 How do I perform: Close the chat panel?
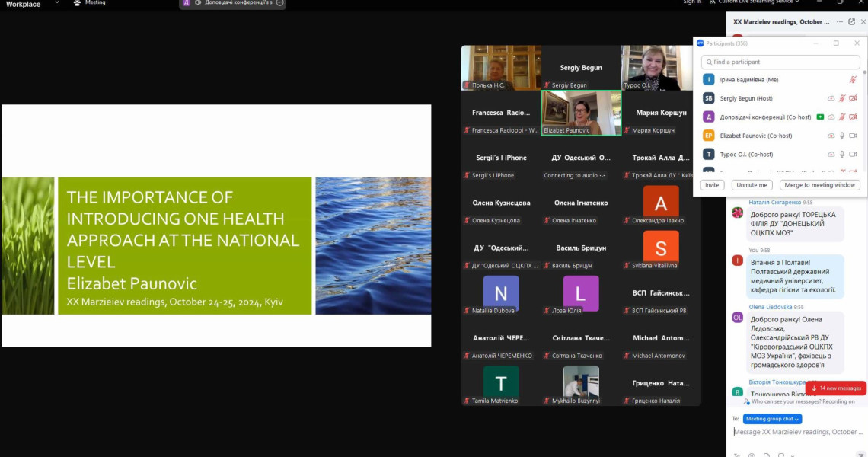(863, 21)
